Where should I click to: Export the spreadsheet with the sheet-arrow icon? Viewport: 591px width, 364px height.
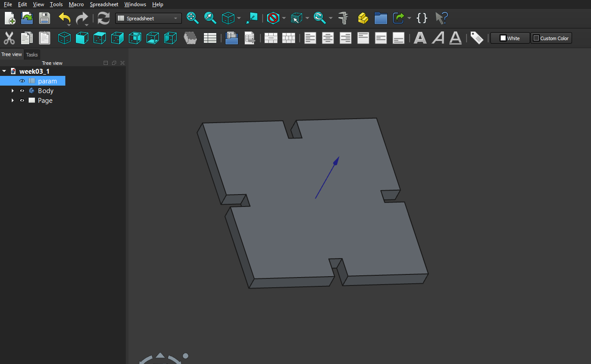(x=250, y=38)
